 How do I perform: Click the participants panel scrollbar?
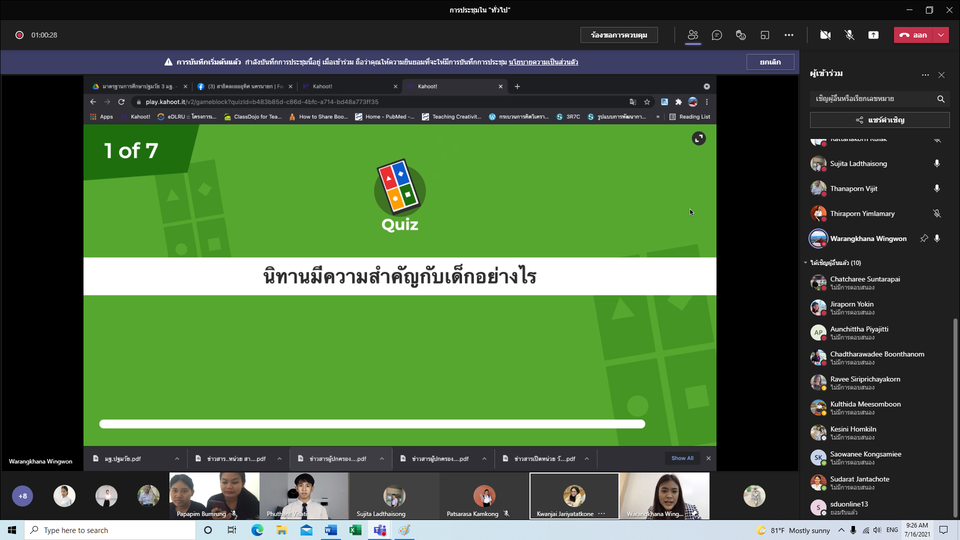[x=954, y=416]
